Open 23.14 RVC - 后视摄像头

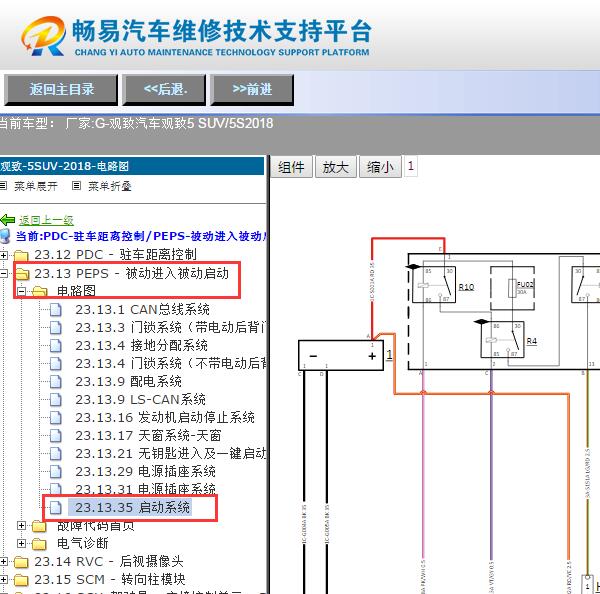pyautogui.click(x=109, y=561)
